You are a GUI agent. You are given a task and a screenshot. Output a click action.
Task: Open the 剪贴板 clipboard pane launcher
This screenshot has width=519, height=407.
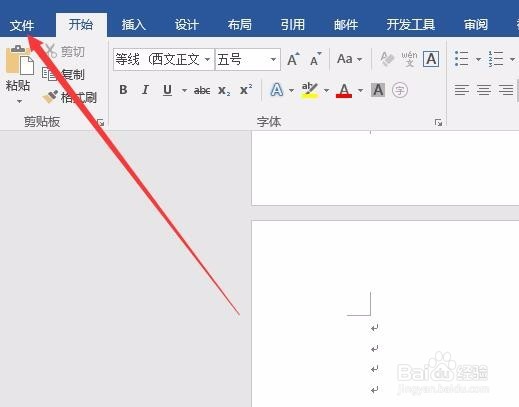(101, 123)
